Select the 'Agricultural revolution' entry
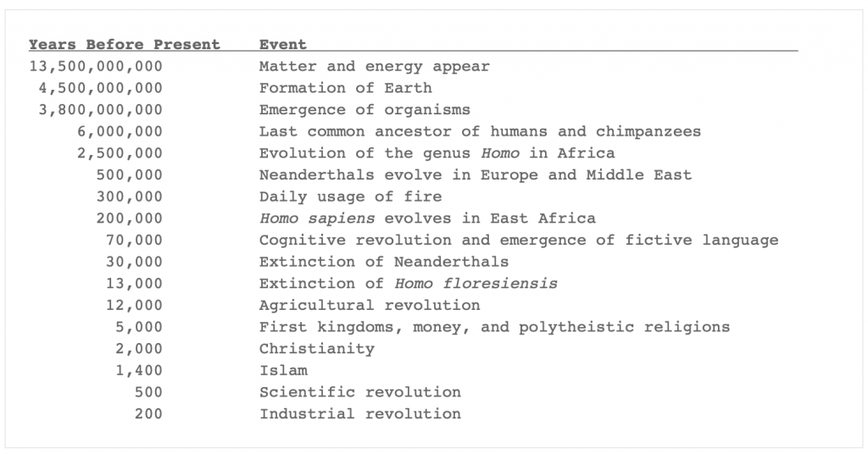This screenshot has width=868, height=454. point(370,305)
